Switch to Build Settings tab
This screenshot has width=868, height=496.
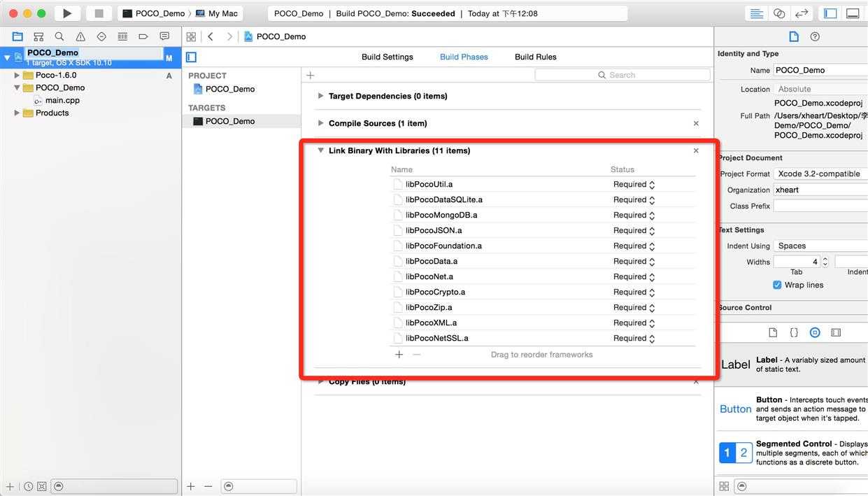click(387, 57)
